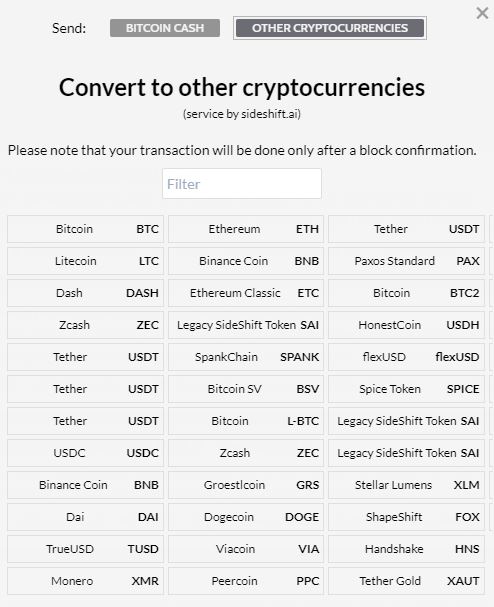Click Stellar Lumens XLM

[x=407, y=485]
